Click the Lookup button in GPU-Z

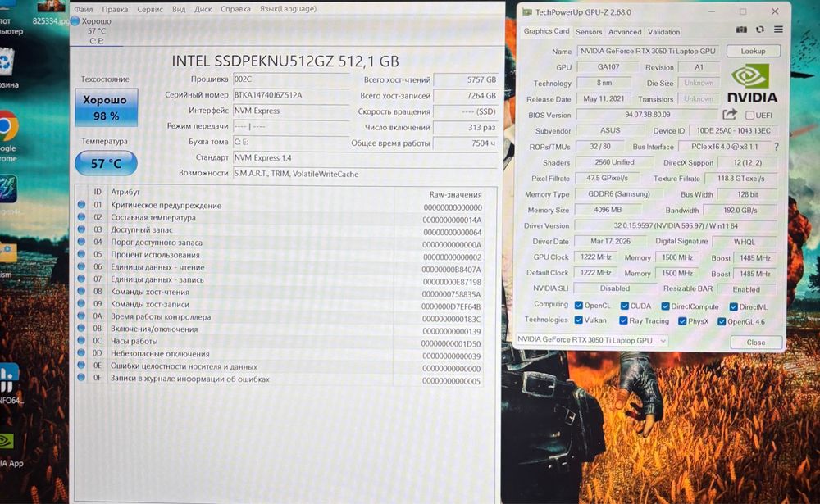[753, 51]
